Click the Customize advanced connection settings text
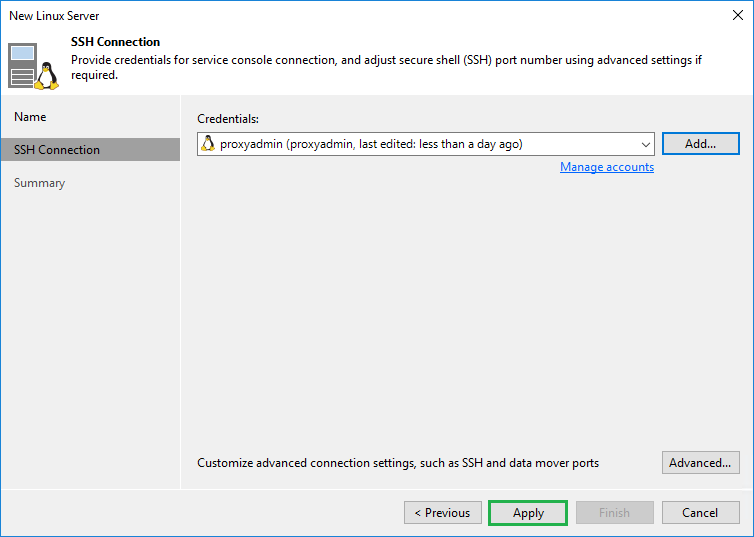 [x=398, y=463]
